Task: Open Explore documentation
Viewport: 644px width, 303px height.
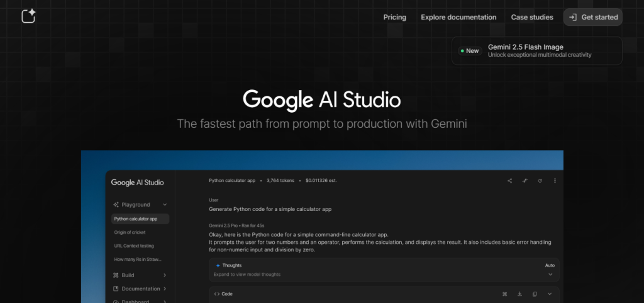Action: pos(458,17)
